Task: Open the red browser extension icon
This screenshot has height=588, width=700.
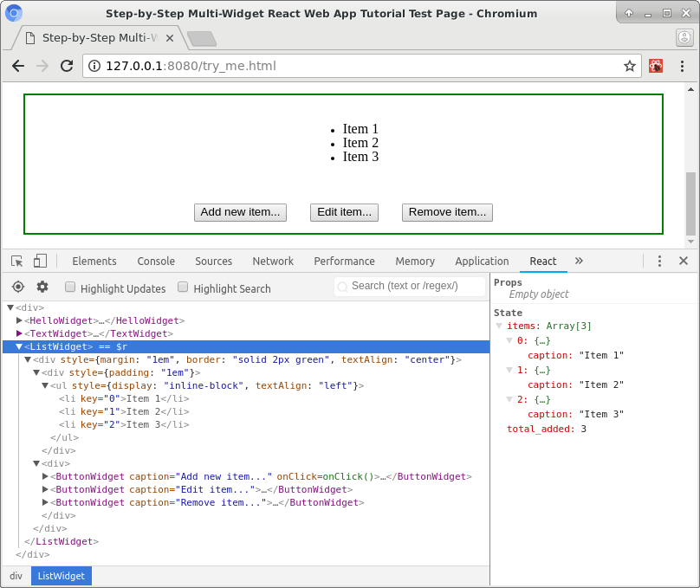Action: [x=655, y=66]
